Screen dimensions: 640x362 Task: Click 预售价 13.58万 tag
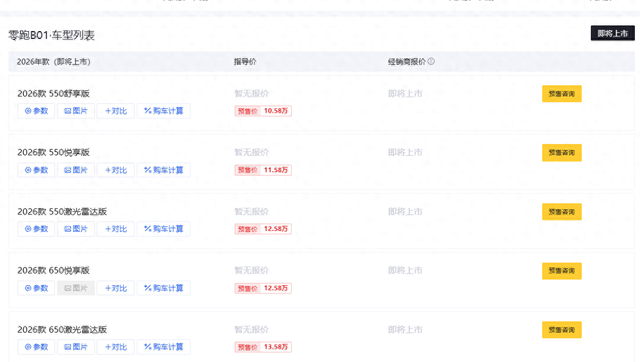[263, 347]
